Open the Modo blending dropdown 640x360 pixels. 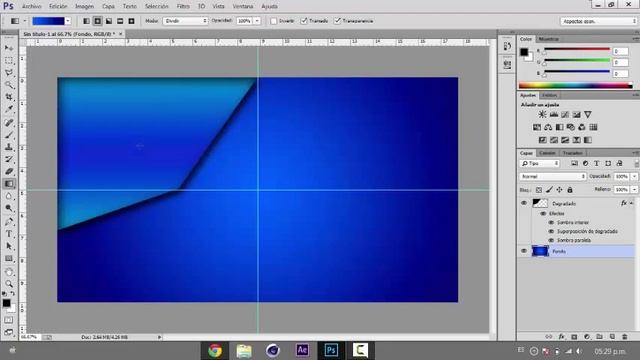pos(186,21)
